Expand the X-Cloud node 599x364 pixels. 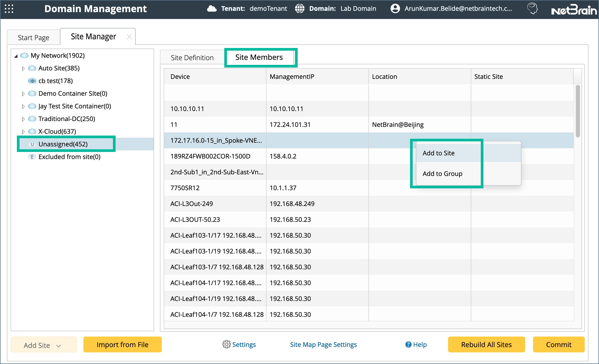pos(23,132)
